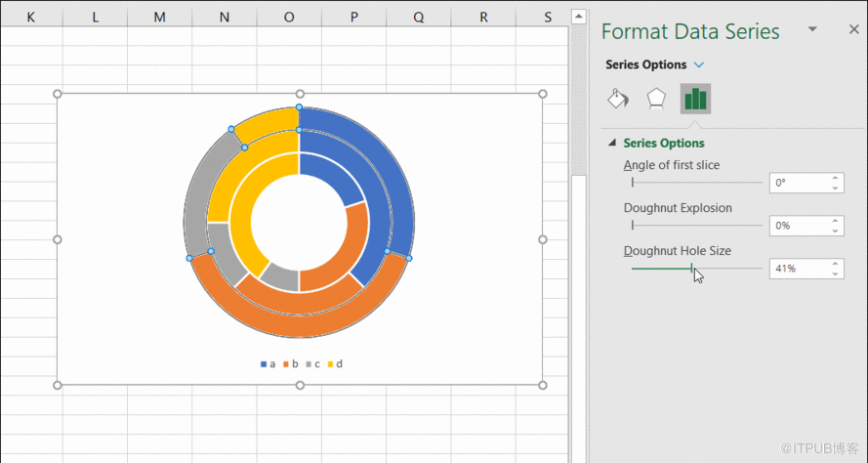Screen dimensions: 868x463
Task: Select column L header
Action: click(x=96, y=18)
